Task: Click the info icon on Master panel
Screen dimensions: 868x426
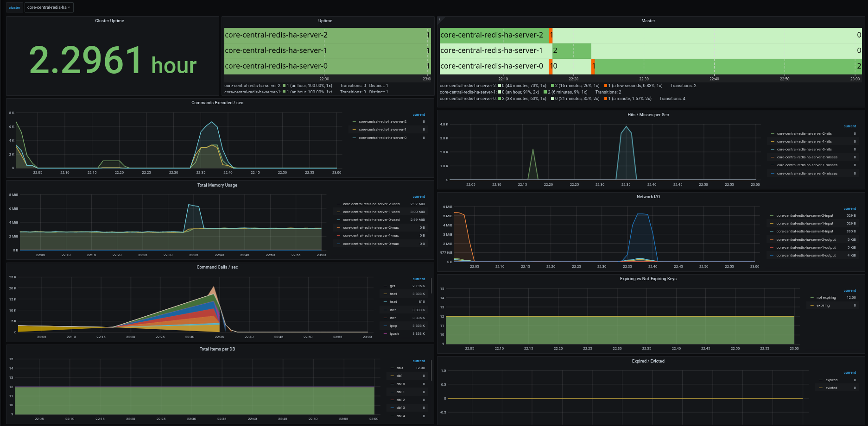Action: pos(440,19)
